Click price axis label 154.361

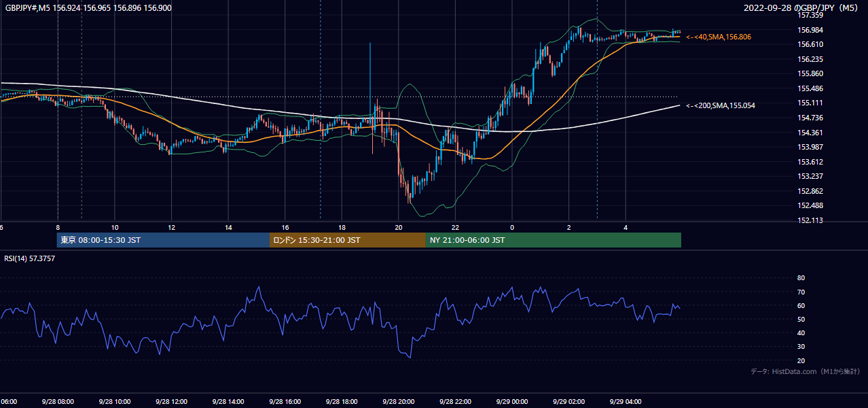[x=811, y=133]
